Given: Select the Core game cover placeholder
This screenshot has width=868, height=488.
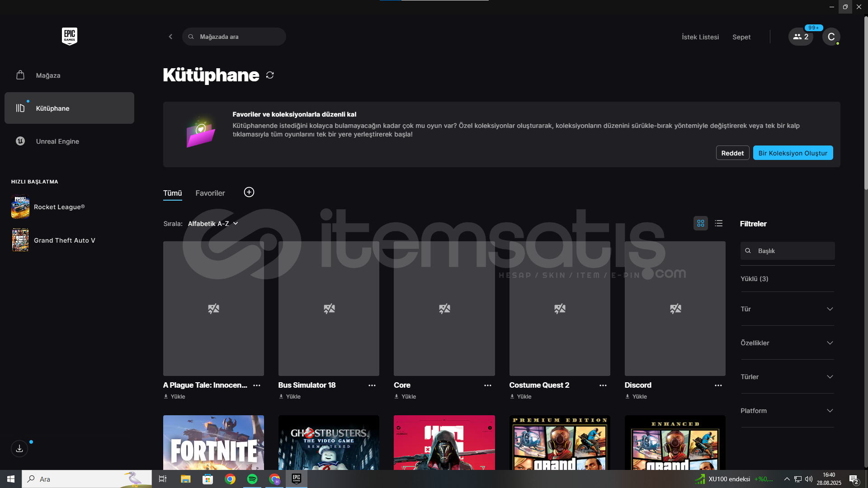Looking at the screenshot, I should coord(444,309).
